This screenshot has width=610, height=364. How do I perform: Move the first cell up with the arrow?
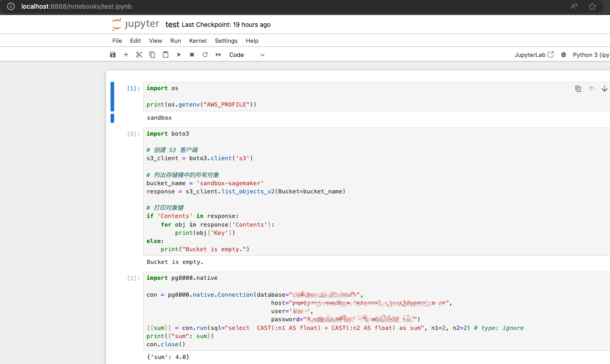591,89
